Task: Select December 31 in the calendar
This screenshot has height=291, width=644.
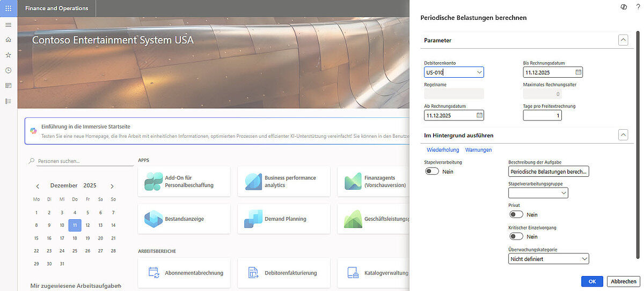Action: coord(62,264)
